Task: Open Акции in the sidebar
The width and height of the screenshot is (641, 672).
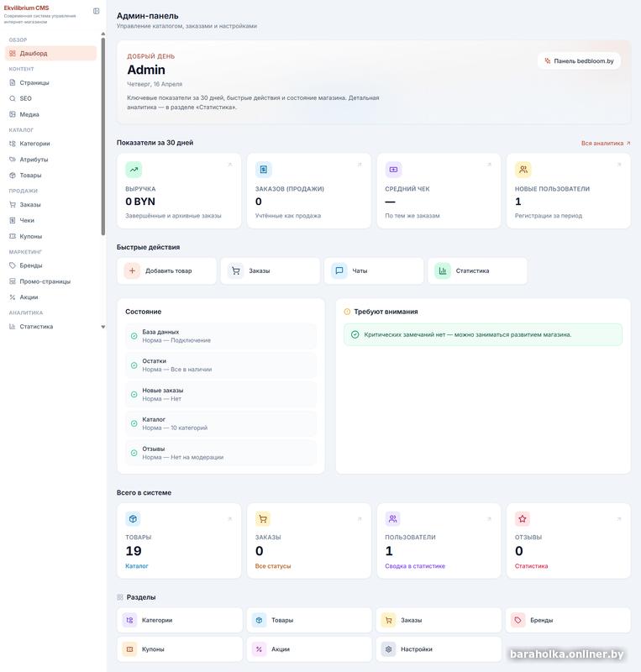Action: tap(50, 297)
